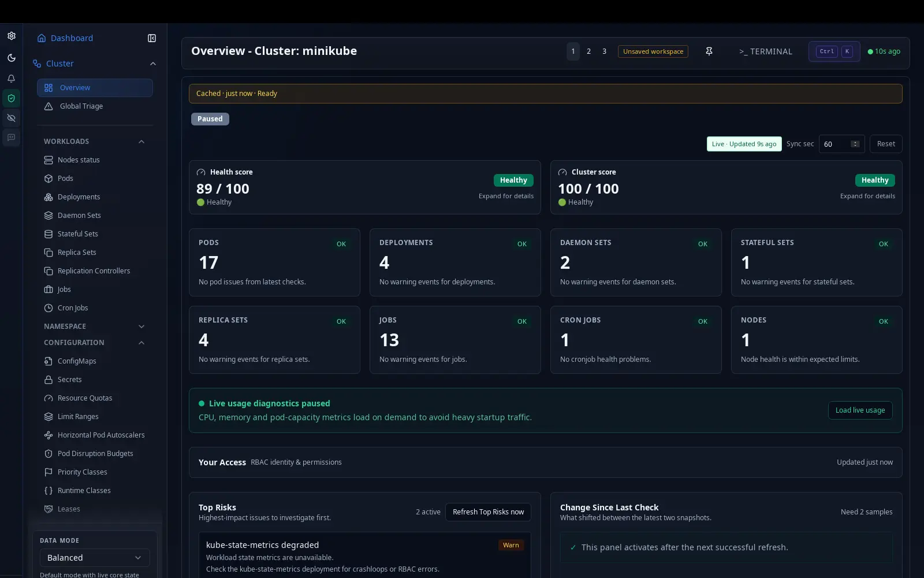Expand Cluster score details
The image size is (924, 578).
pos(867,197)
